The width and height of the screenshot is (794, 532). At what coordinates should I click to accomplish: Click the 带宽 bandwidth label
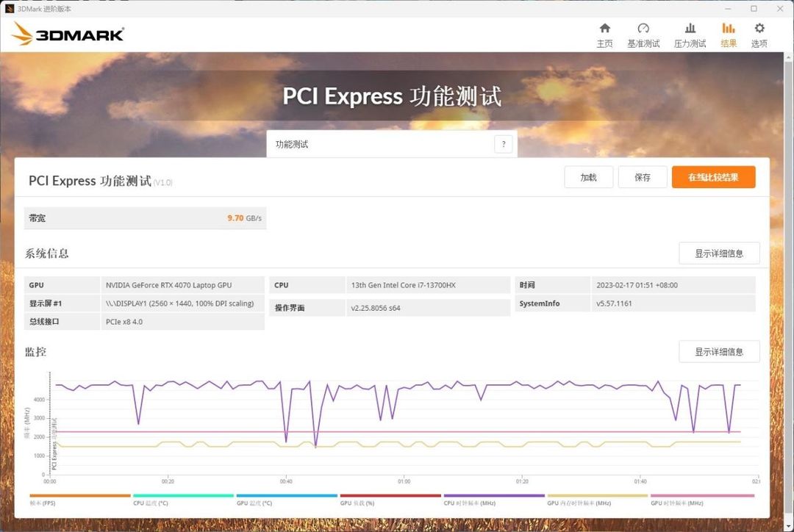[37, 218]
